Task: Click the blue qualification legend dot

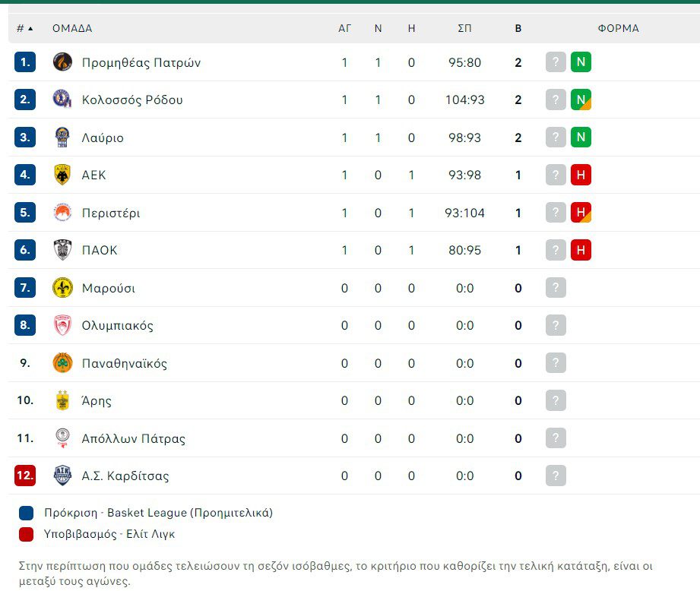Action: click(27, 513)
